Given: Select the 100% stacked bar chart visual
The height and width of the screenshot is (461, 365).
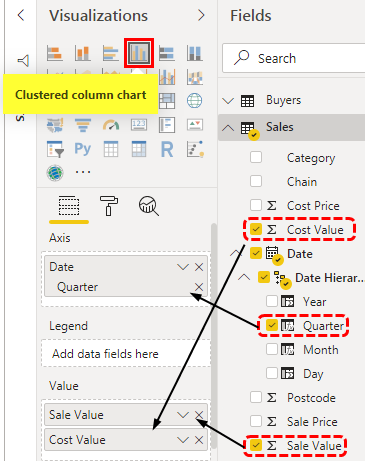Looking at the screenshot, I should point(167,53).
